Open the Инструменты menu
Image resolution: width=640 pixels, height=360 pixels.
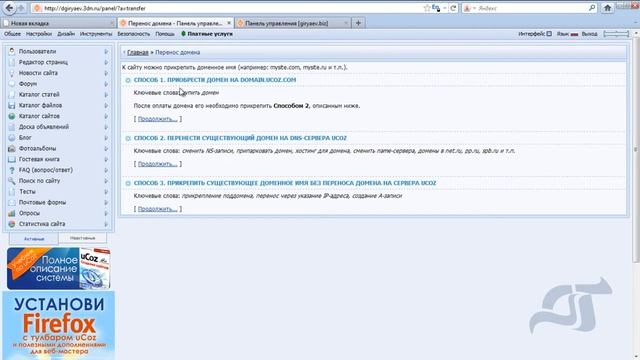tap(96, 34)
